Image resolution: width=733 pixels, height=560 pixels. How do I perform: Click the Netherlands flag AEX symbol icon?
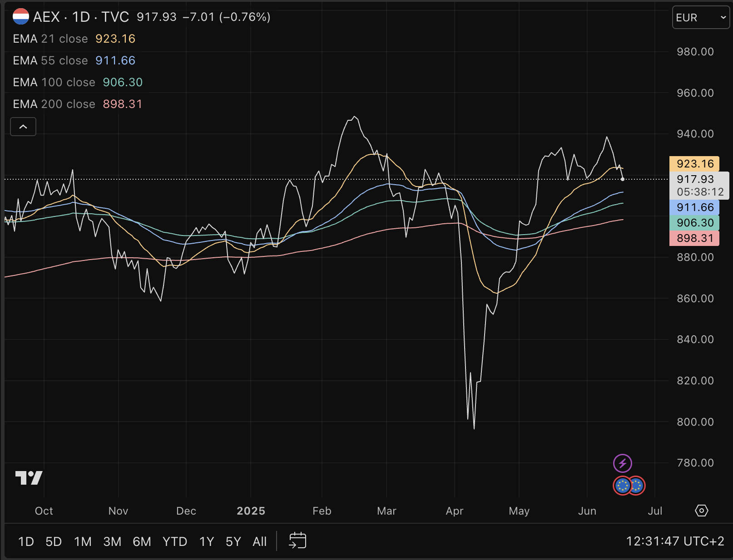(x=21, y=17)
